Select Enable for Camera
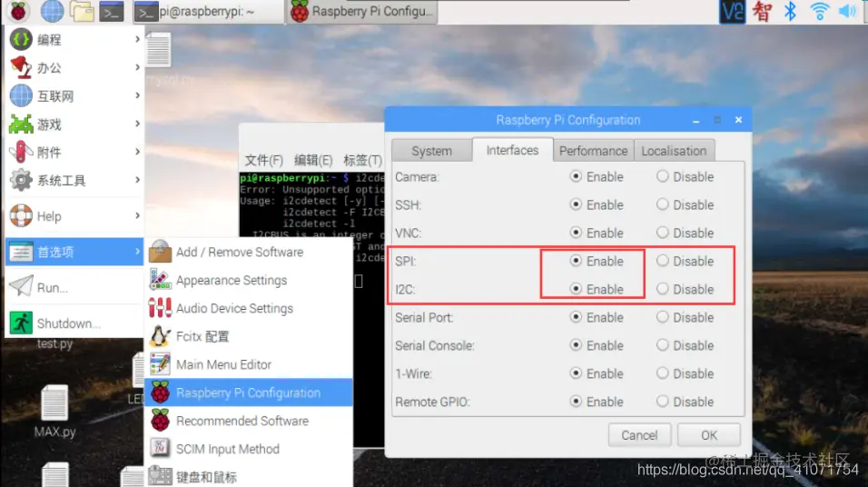 tap(576, 176)
